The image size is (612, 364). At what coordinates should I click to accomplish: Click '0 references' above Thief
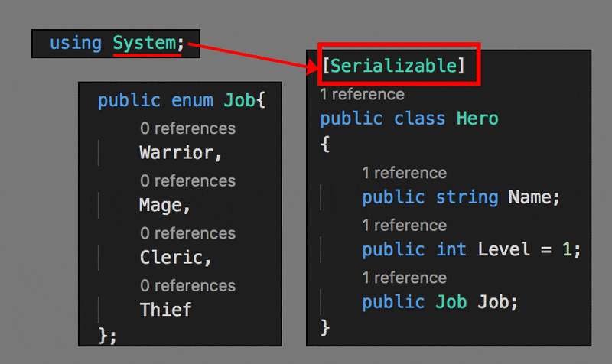tap(187, 286)
